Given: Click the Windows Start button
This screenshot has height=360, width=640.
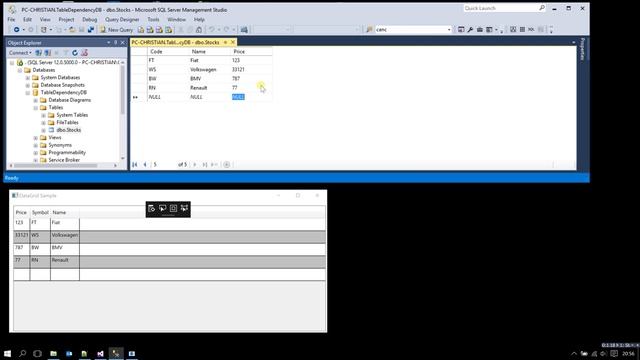Looking at the screenshot, I should pyautogui.click(x=7, y=353).
